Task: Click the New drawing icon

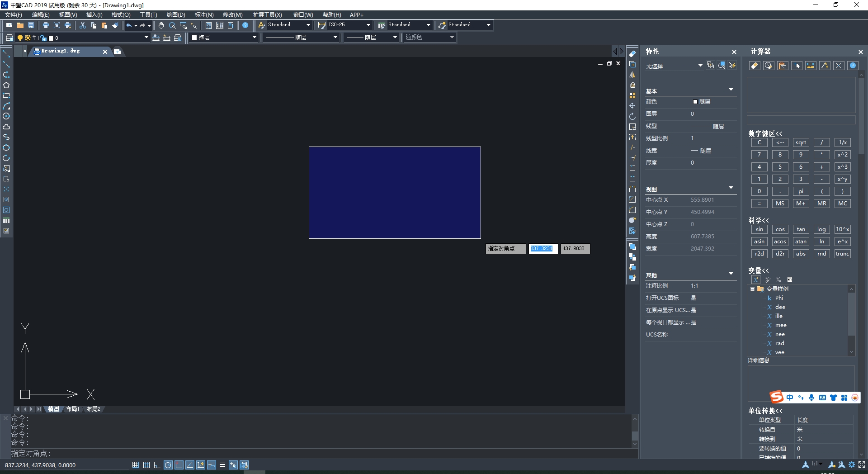Action: coord(9,25)
